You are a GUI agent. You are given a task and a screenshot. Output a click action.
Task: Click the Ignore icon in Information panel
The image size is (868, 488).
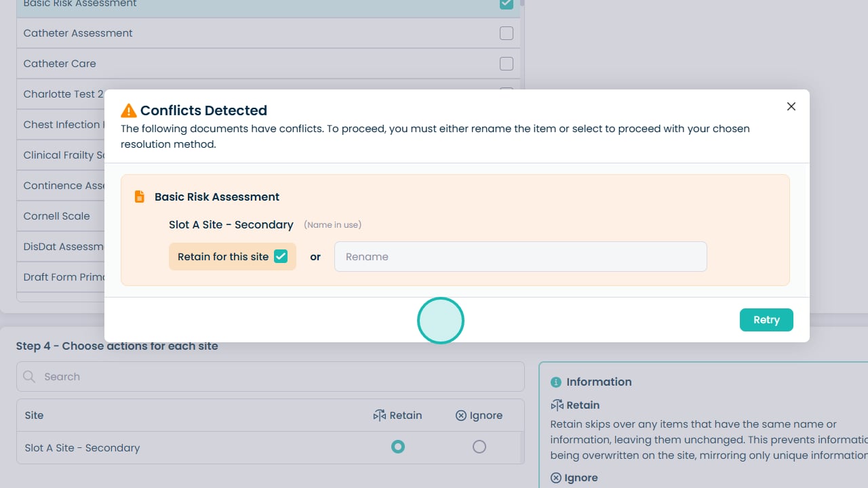[x=556, y=478]
